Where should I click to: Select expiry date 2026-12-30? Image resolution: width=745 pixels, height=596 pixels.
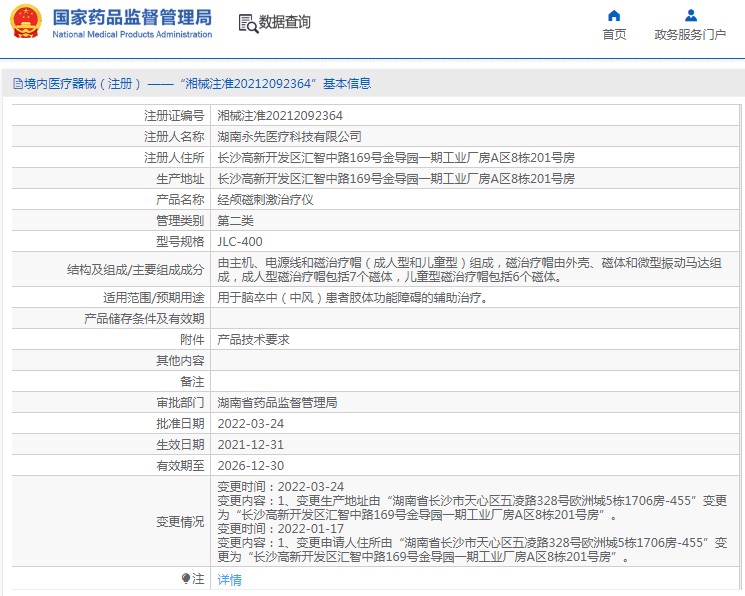[x=250, y=465]
